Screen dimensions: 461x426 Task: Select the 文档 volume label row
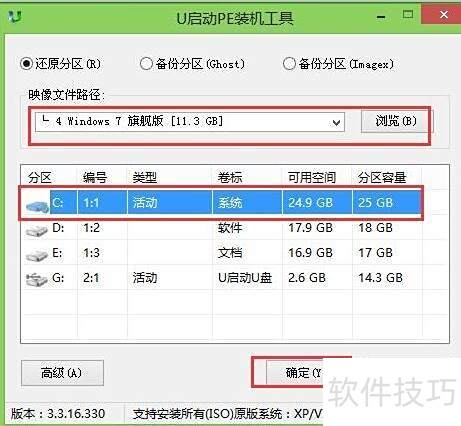pyautogui.click(x=230, y=253)
